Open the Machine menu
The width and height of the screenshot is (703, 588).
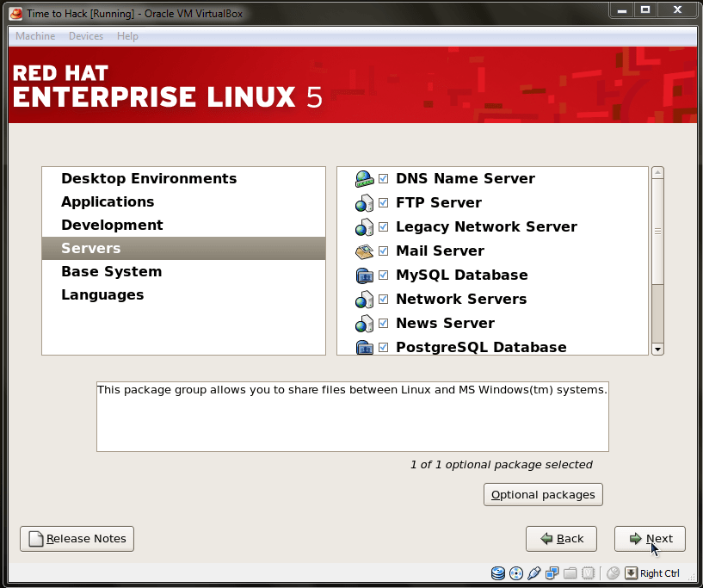point(35,36)
